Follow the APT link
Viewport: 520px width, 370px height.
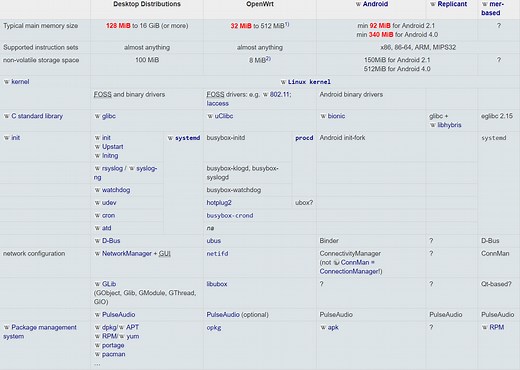coord(132,327)
